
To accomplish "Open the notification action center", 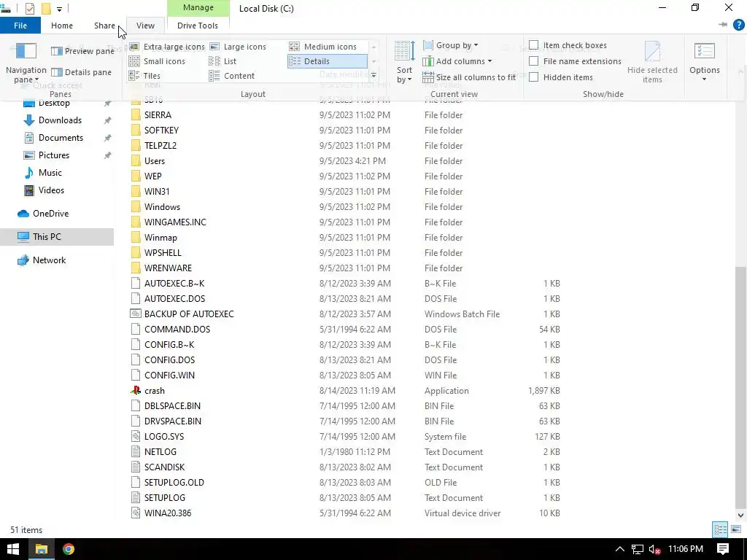I will pyautogui.click(x=723, y=549).
